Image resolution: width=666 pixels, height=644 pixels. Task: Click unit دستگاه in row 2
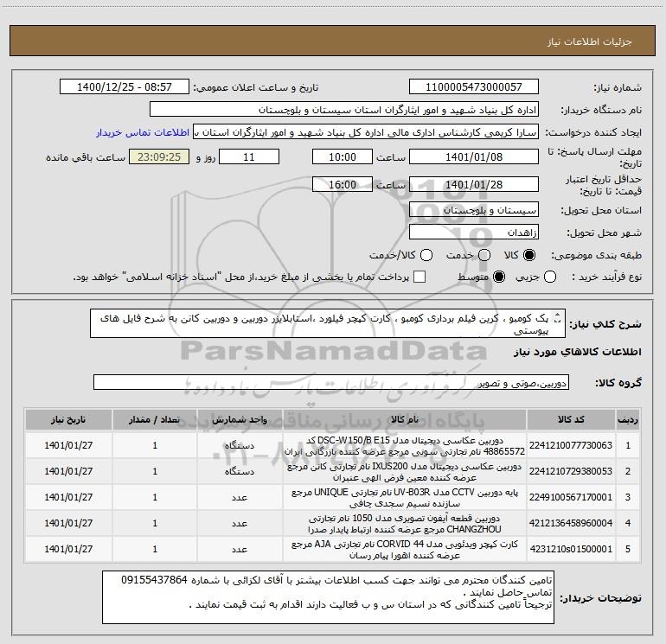[240, 472]
